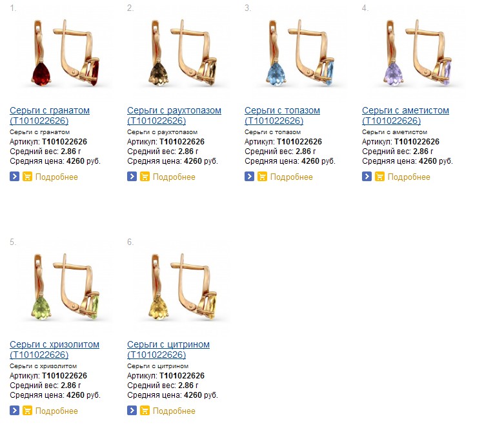Click blue arrow icon under chrysolite earrings
Image resolution: width=504 pixels, height=430 pixels.
click(14, 411)
